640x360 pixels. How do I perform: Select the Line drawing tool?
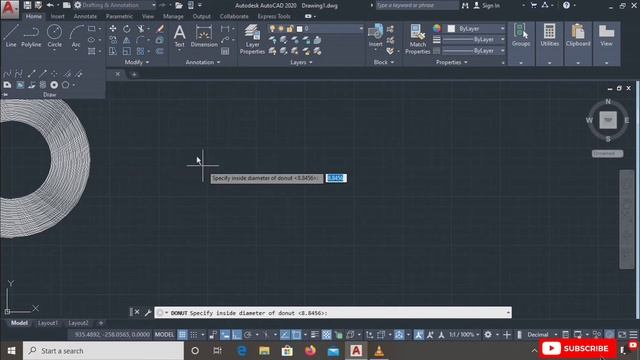[x=11, y=36]
